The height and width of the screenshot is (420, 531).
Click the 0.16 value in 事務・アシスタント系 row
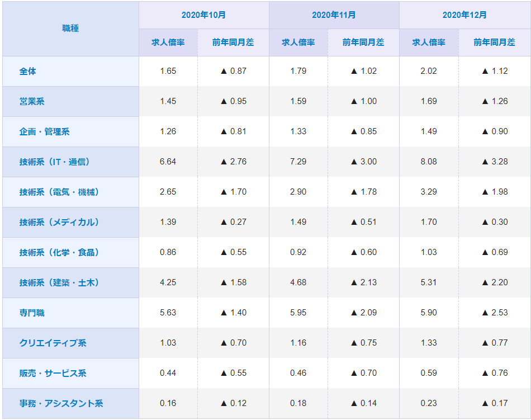click(168, 403)
